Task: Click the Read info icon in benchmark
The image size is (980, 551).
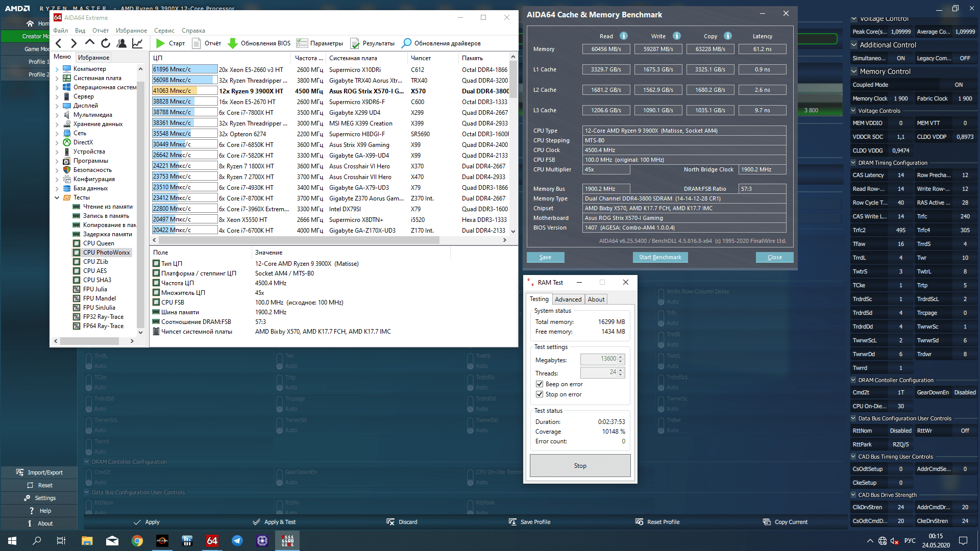Action: coord(624,36)
